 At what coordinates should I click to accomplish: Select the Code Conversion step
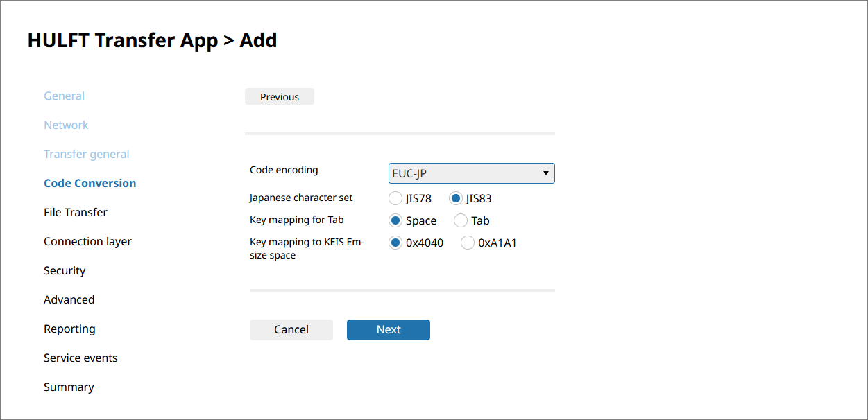[90, 184]
